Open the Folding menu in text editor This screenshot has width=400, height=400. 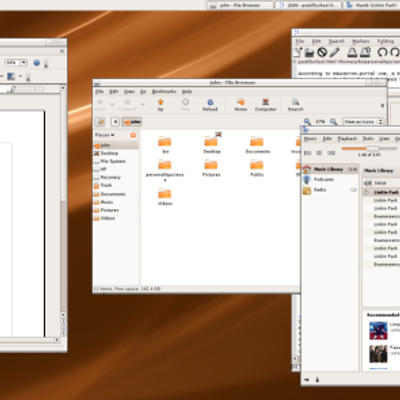385,41
